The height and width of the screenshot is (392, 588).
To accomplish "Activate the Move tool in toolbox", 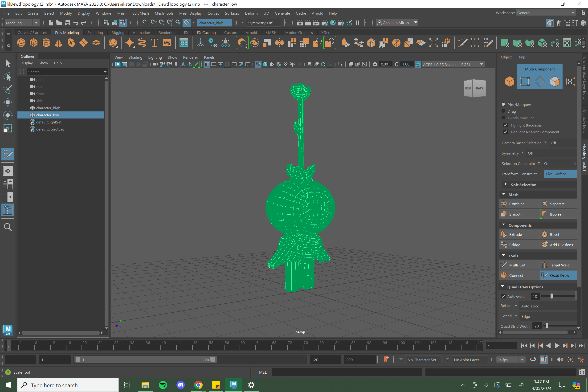I will tap(8, 102).
